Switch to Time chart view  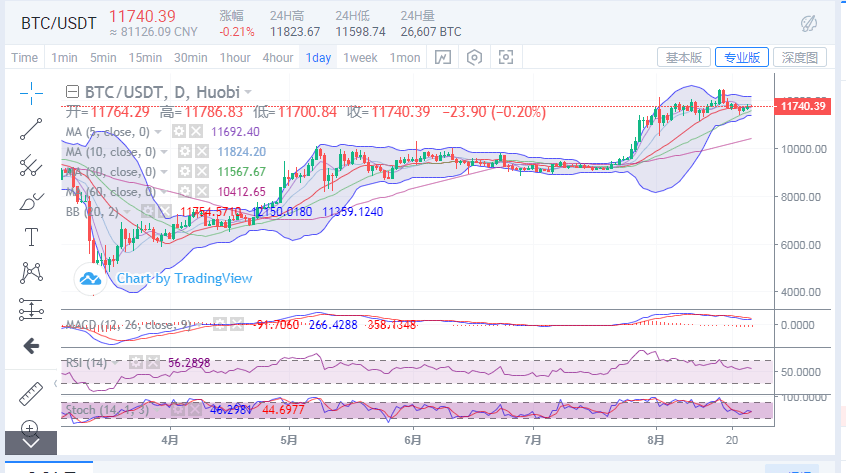click(x=24, y=58)
